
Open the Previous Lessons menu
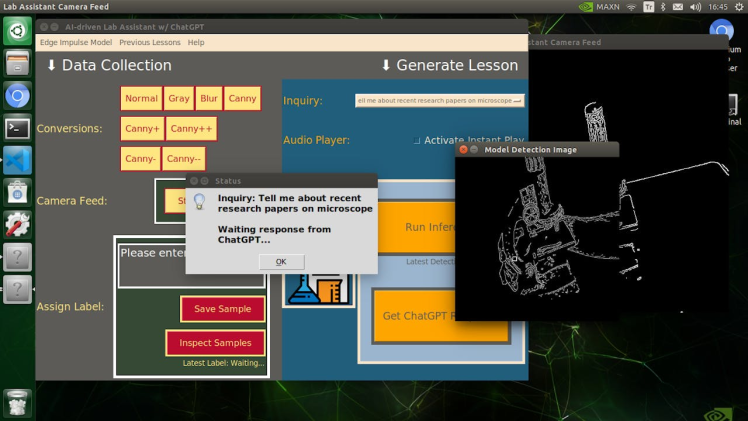coord(150,43)
